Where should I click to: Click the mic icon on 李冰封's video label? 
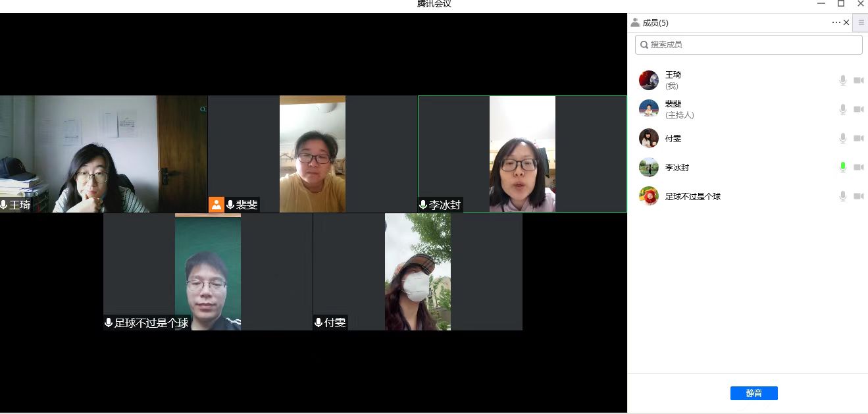pos(423,205)
